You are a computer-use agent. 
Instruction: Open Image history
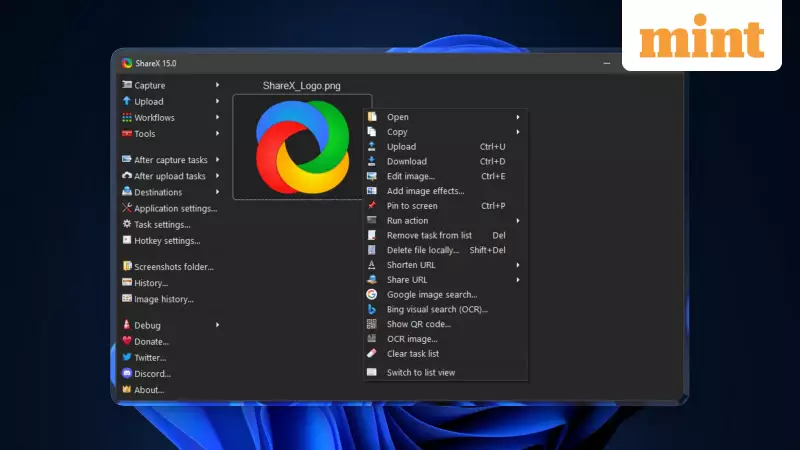(x=163, y=299)
